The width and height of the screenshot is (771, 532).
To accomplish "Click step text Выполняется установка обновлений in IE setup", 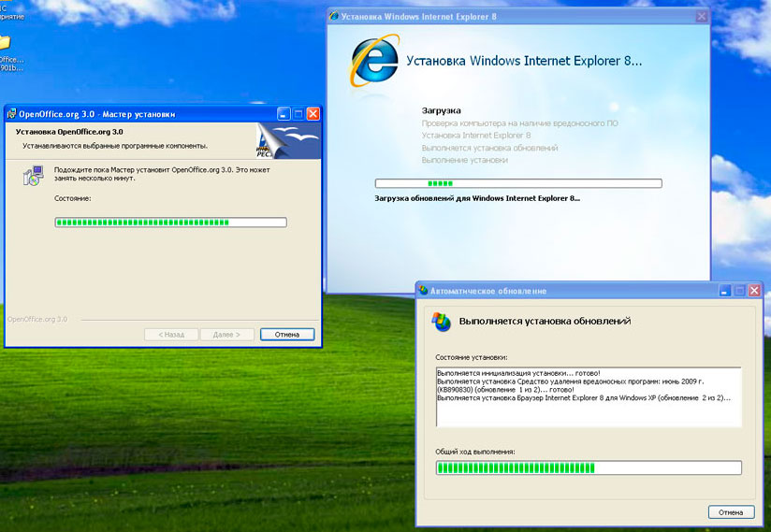I will tap(489, 148).
